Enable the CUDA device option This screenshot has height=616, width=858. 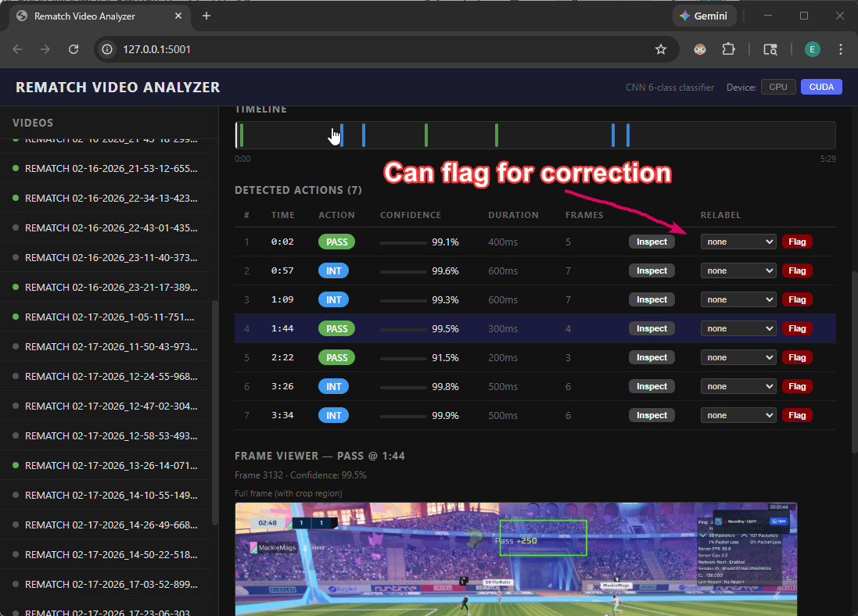(x=821, y=87)
